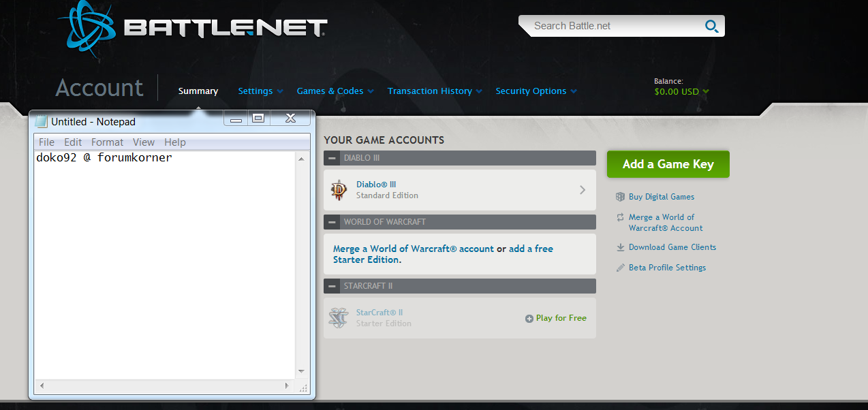Click Notepad horizontal scrollbar left arrow
The image size is (868, 410).
pyautogui.click(x=42, y=385)
